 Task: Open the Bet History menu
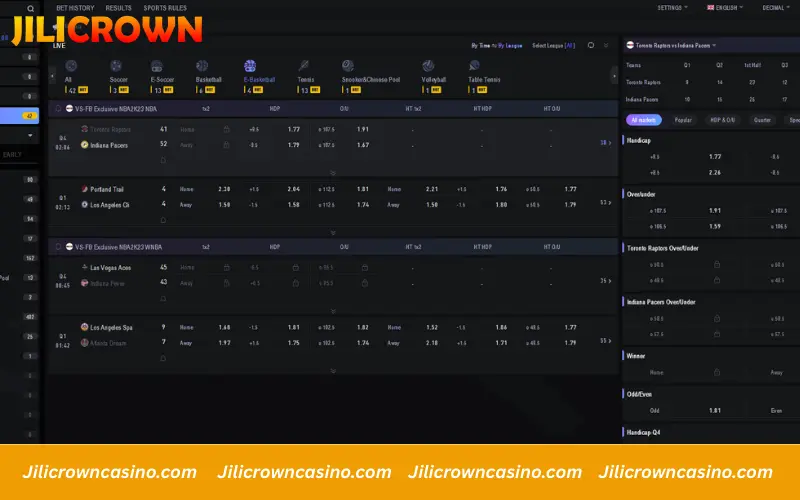[76, 7]
